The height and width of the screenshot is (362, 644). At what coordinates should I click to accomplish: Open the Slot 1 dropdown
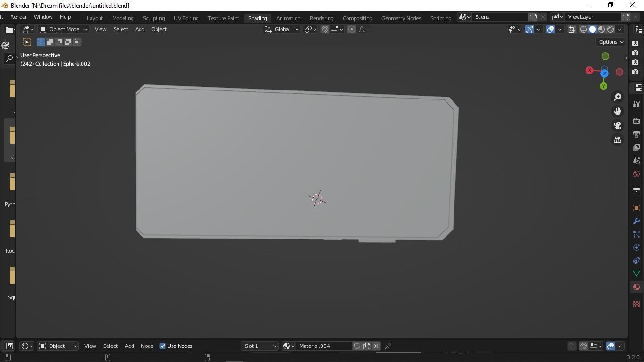[260, 346]
